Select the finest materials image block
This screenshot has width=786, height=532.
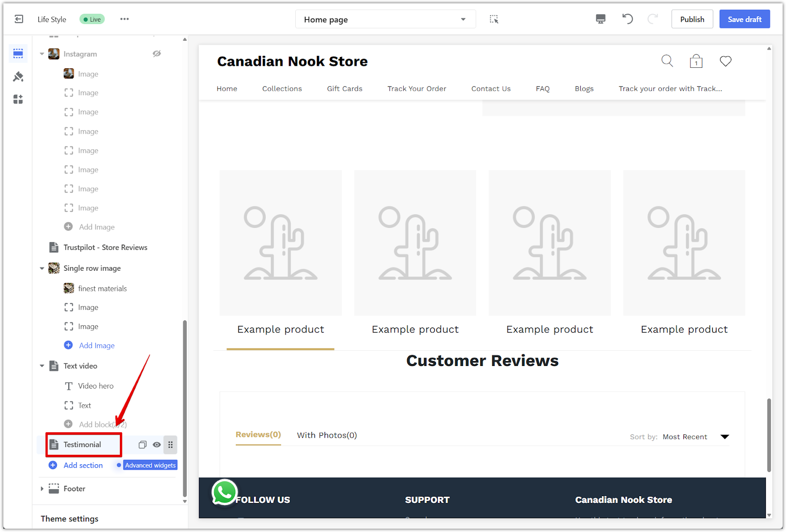(102, 289)
